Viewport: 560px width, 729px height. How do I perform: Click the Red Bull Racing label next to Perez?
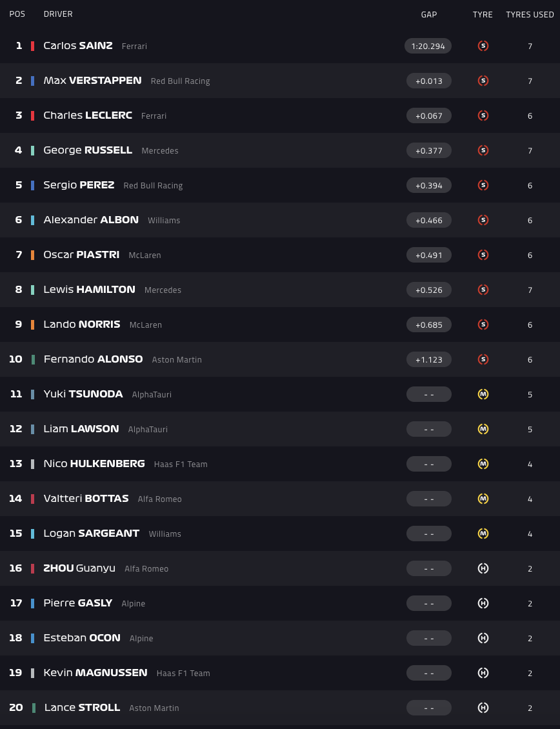point(153,186)
